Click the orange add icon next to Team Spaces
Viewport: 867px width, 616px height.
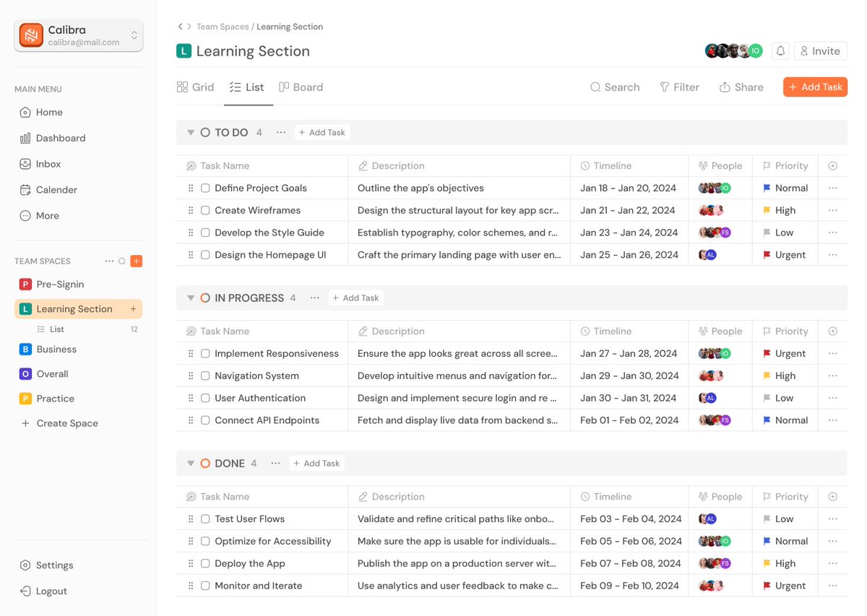pos(136,261)
